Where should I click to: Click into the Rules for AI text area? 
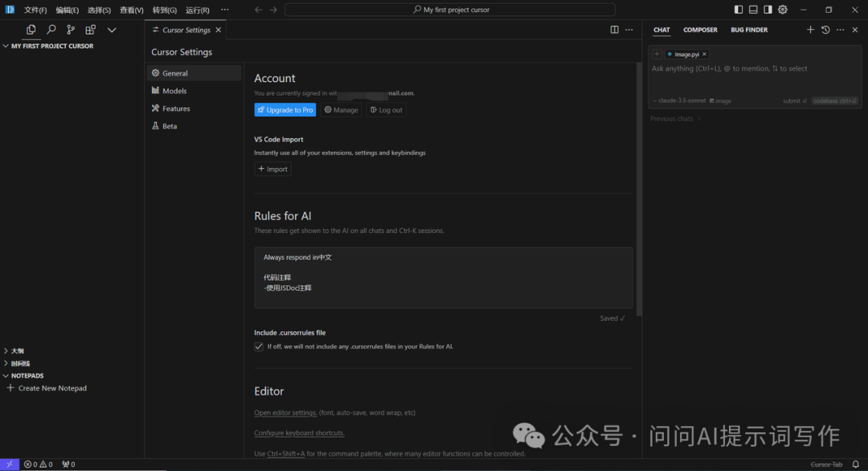coord(444,277)
